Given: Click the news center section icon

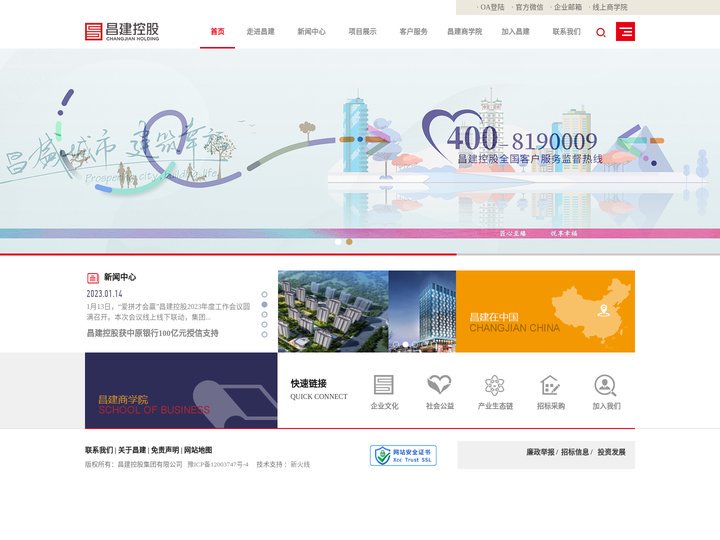Looking at the screenshot, I should click(x=93, y=278).
